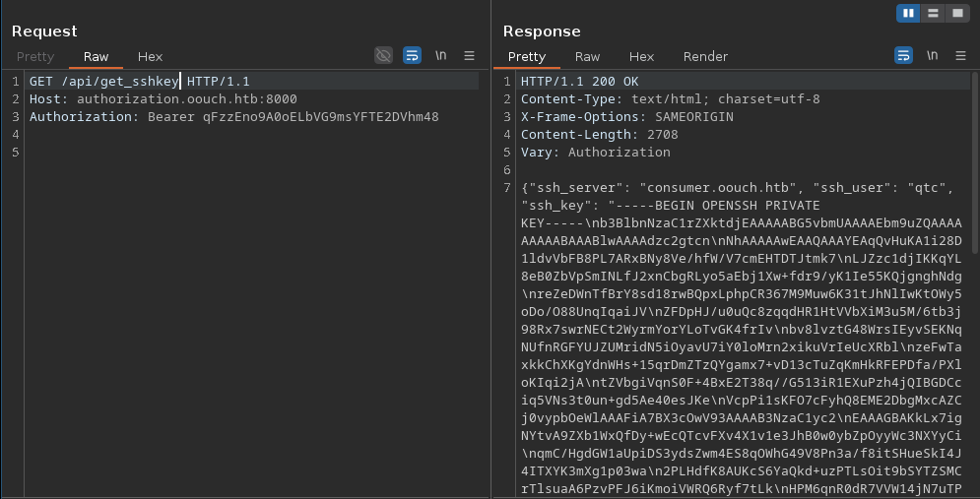Select the Hex tab in Request panel
This screenshot has width=980, height=499.
click(150, 57)
